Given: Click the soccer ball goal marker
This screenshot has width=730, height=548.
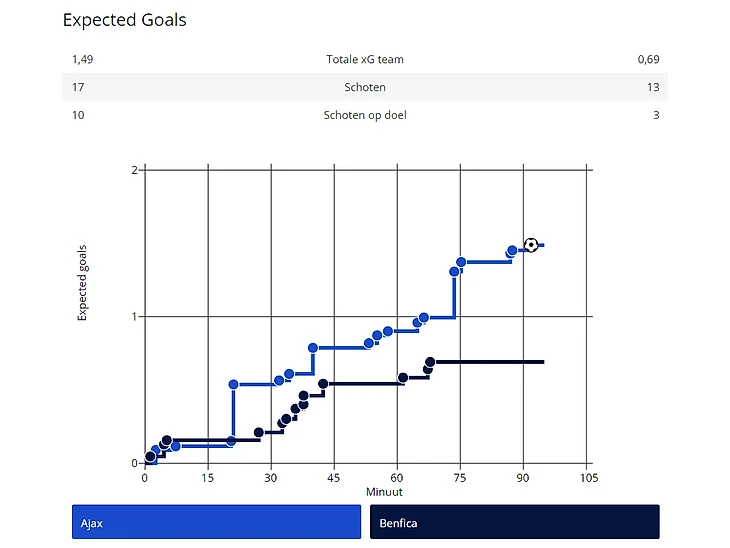Looking at the screenshot, I should 531,245.
